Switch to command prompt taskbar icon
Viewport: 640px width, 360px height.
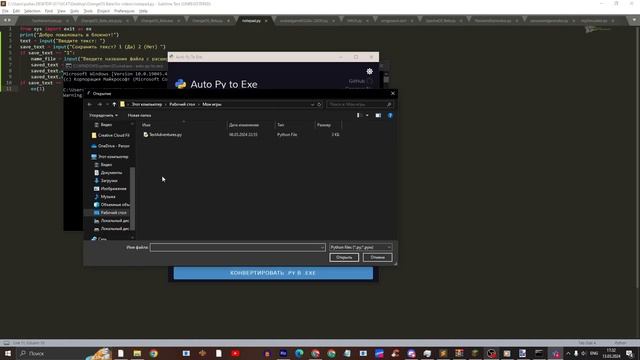click(x=539, y=353)
